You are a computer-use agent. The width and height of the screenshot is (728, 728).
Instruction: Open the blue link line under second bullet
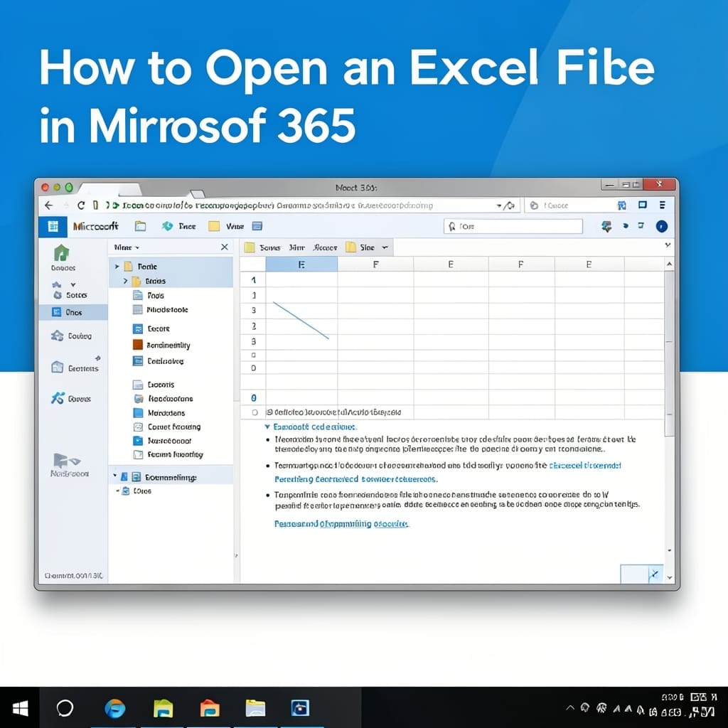(x=355, y=478)
